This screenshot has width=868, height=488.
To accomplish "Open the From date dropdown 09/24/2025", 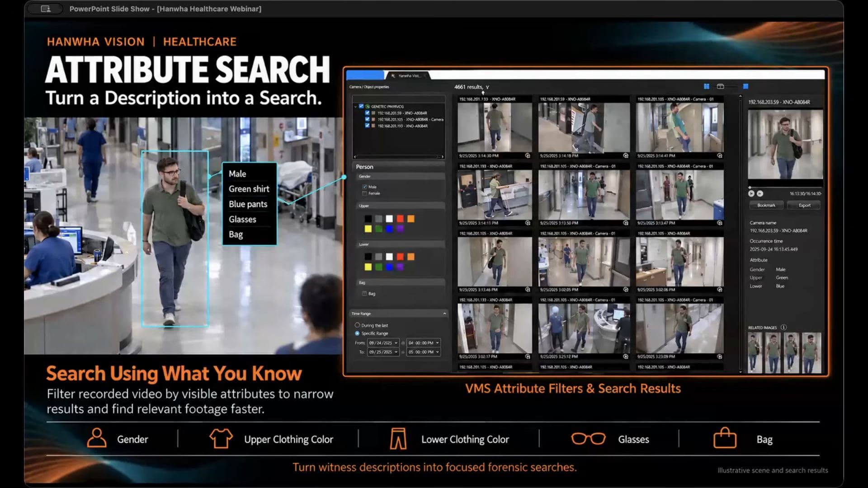I will point(383,343).
